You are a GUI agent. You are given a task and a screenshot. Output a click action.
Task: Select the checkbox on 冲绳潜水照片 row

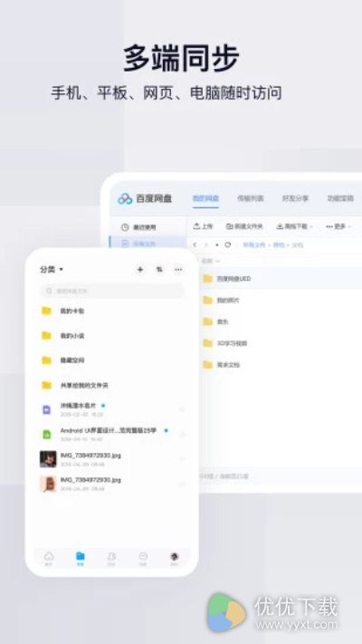click(182, 409)
